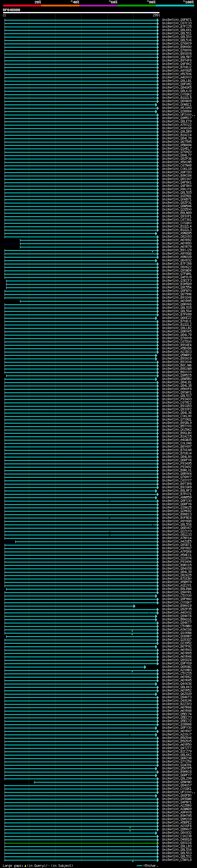197x868 pixels.
Task: Select the truncated alignment bar for UniRef100_A6YR82
Action: click(89, 240)
